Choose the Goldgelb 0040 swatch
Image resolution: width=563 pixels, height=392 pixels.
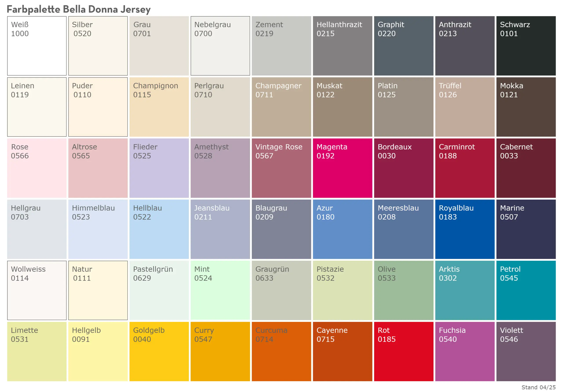(159, 352)
